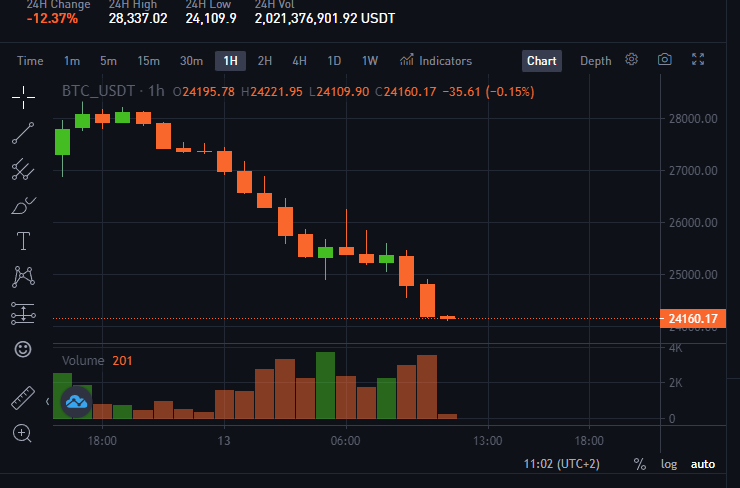Click the 24H Vol value 2,021,376,901.92 USDT
The width and height of the screenshot is (740, 488).
(325, 18)
